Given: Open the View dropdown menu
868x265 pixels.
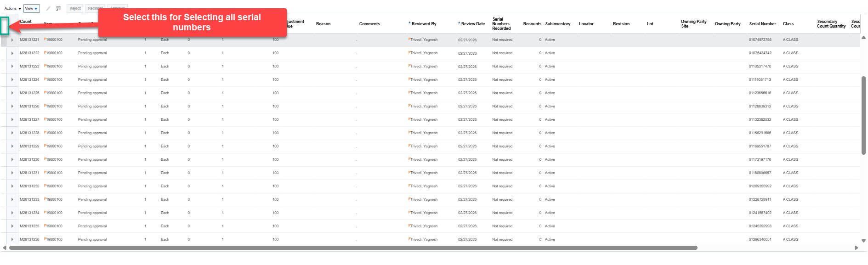Looking at the screenshot, I should 31,8.
